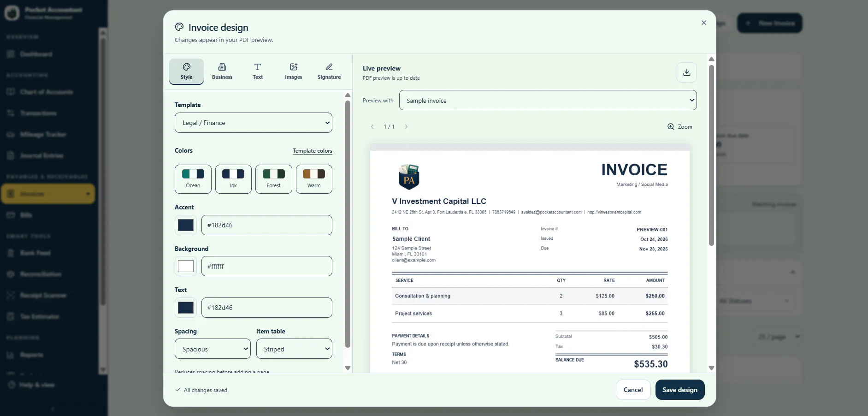Open the Text tab
868x416 pixels.
click(x=258, y=71)
